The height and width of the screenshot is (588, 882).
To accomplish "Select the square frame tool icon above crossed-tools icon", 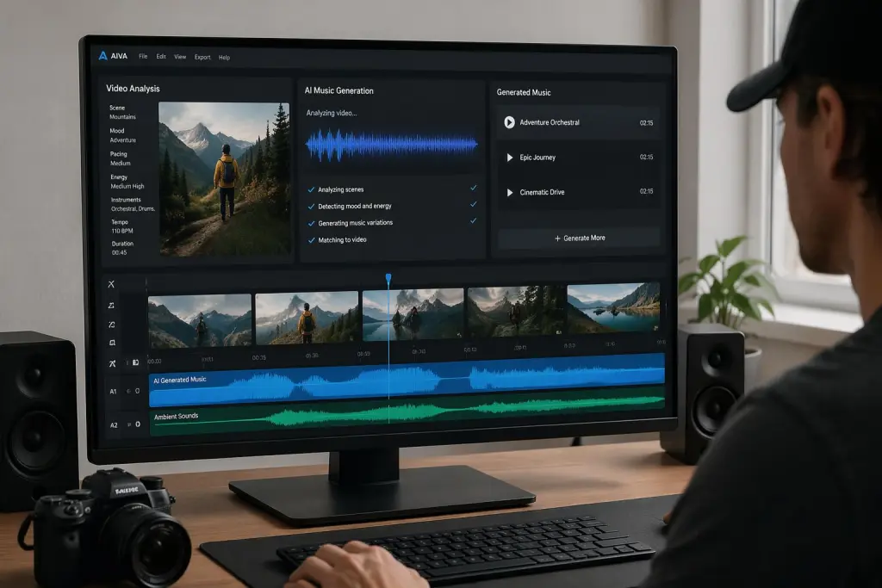I will click(112, 343).
